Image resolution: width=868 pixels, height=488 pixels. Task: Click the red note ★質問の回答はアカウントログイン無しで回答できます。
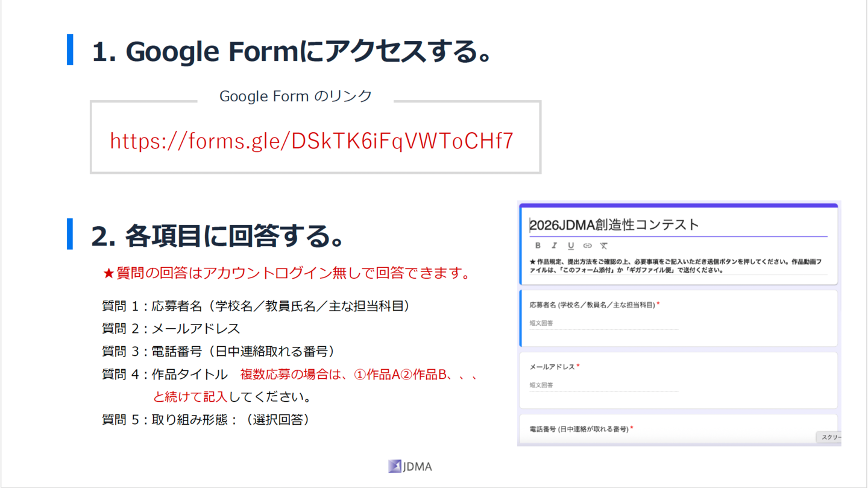click(287, 273)
